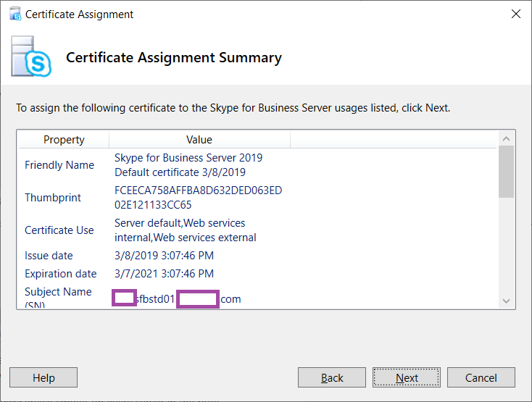Click the value 'Skype for Business Server 2019'
Viewport: 532px width, 402px height.
(x=188, y=158)
